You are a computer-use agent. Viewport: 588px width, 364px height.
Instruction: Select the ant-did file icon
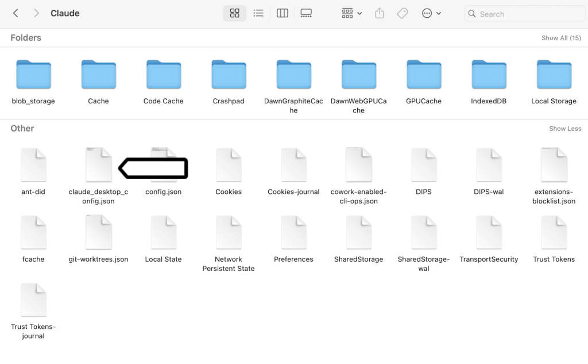(x=33, y=165)
